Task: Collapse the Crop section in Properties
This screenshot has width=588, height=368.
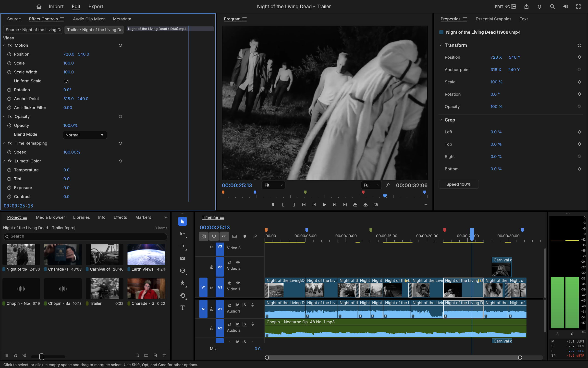Action: click(x=441, y=120)
